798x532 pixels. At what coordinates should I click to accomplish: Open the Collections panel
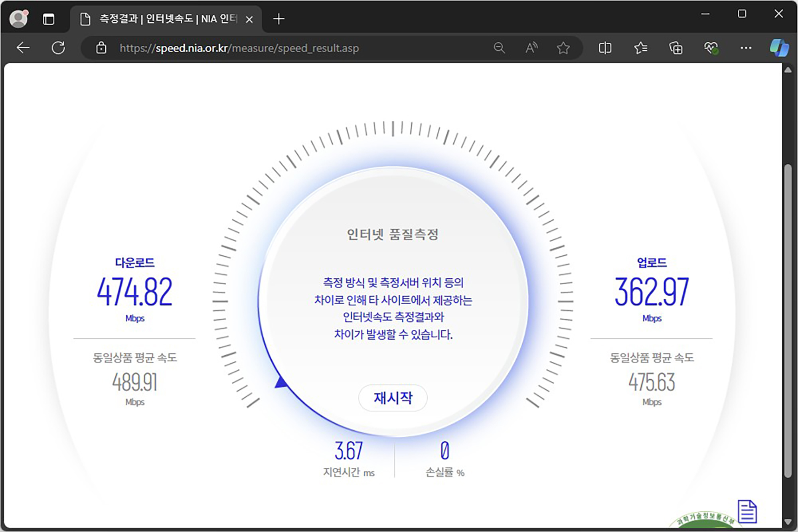[x=676, y=48]
